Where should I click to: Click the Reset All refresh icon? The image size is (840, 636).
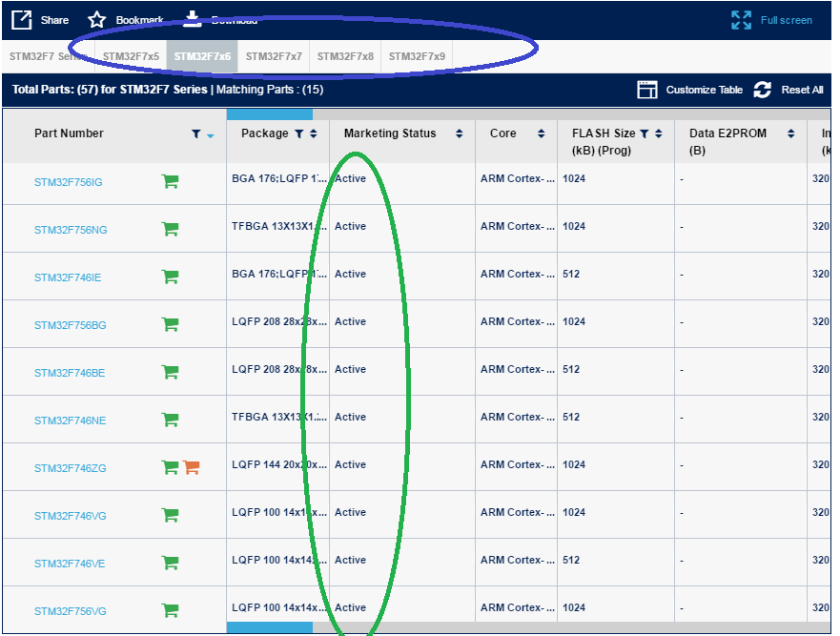point(763,90)
